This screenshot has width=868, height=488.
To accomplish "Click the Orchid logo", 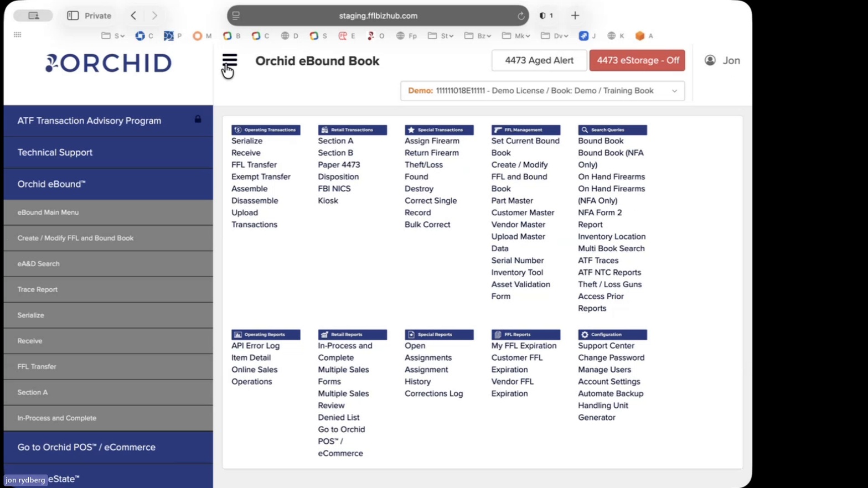I will (108, 63).
